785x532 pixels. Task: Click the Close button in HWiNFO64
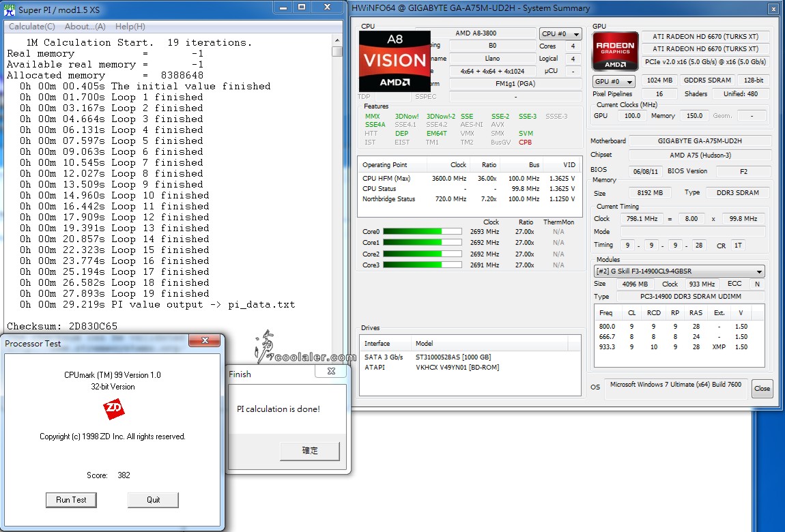[x=762, y=389]
